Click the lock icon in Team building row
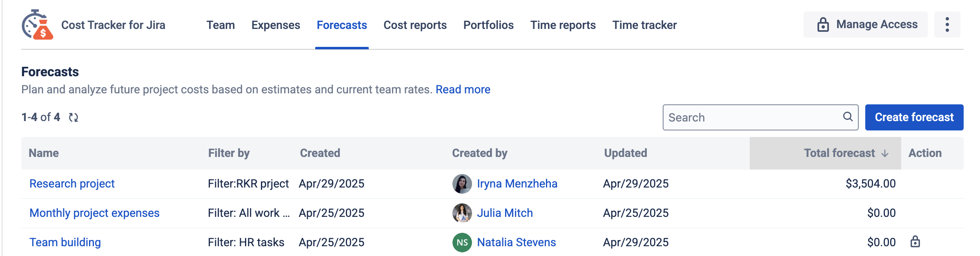The width and height of the screenshot is (980, 256). pos(915,242)
